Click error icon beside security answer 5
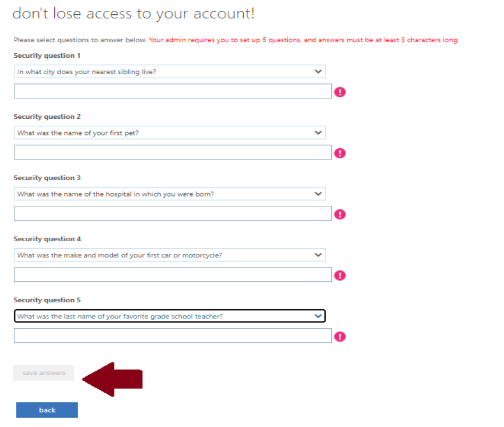 click(340, 337)
